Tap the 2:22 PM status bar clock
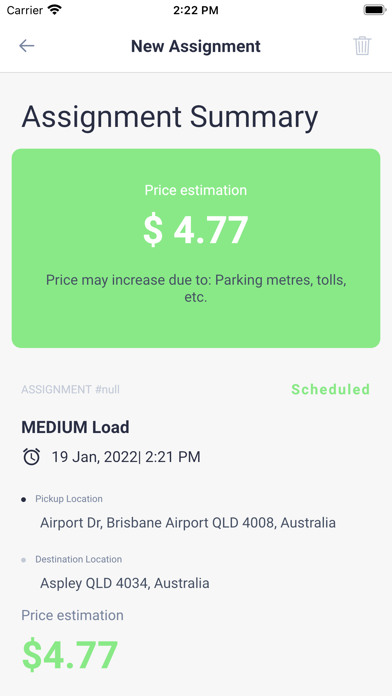Viewport: 392px width, 696px height. [x=196, y=10]
